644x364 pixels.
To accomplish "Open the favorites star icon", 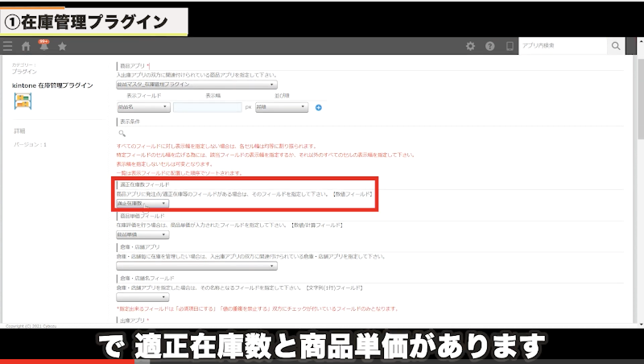I will 62,47.
